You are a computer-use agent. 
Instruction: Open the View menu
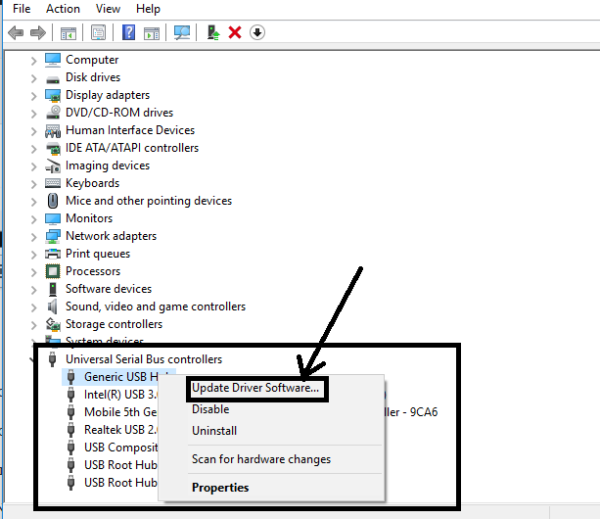[x=108, y=9]
